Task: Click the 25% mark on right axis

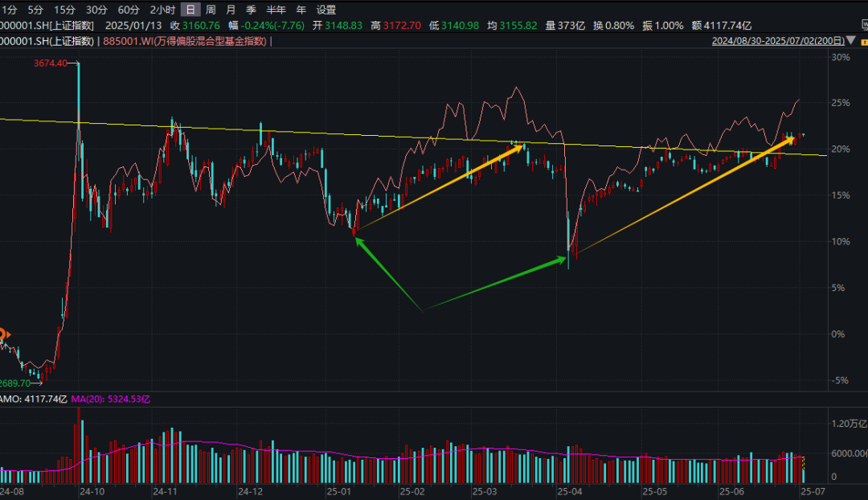Action: click(841, 103)
